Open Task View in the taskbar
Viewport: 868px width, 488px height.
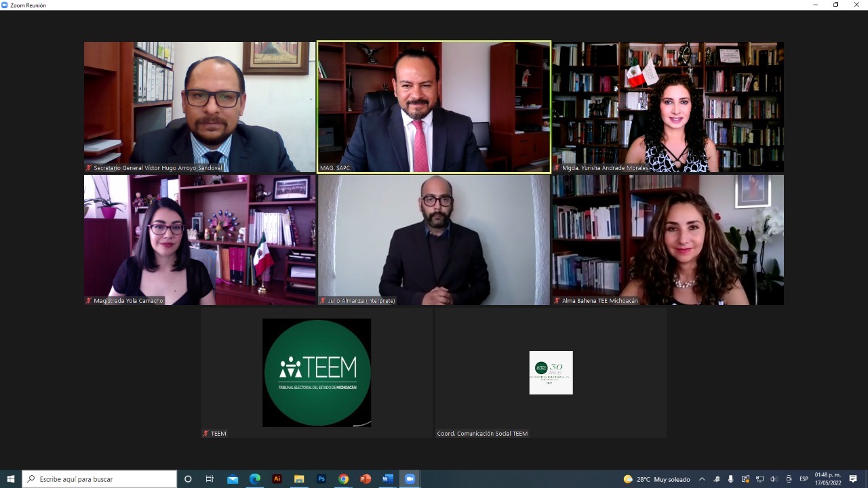[210, 479]
